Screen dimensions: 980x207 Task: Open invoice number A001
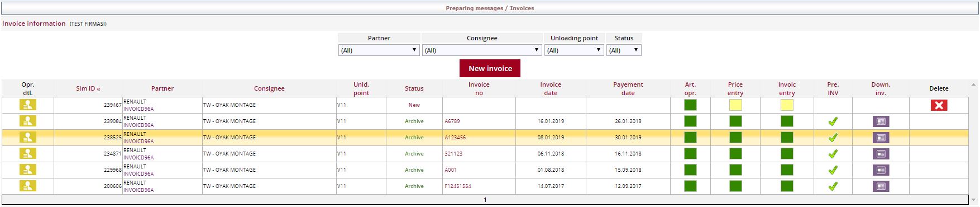451,170
